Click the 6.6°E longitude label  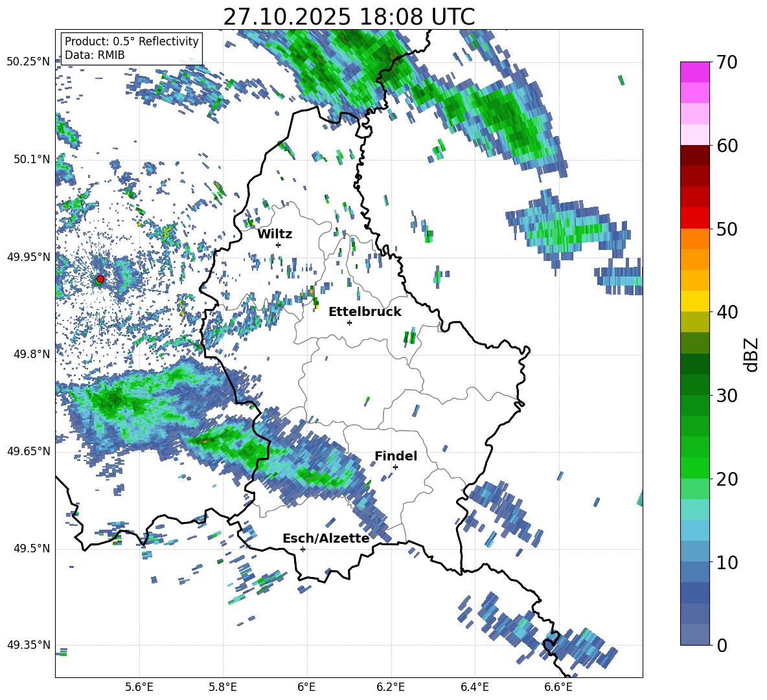(x=558, y=688)
